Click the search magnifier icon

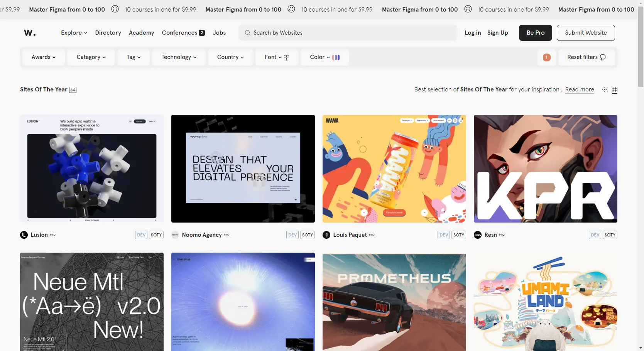coord(247,33)
